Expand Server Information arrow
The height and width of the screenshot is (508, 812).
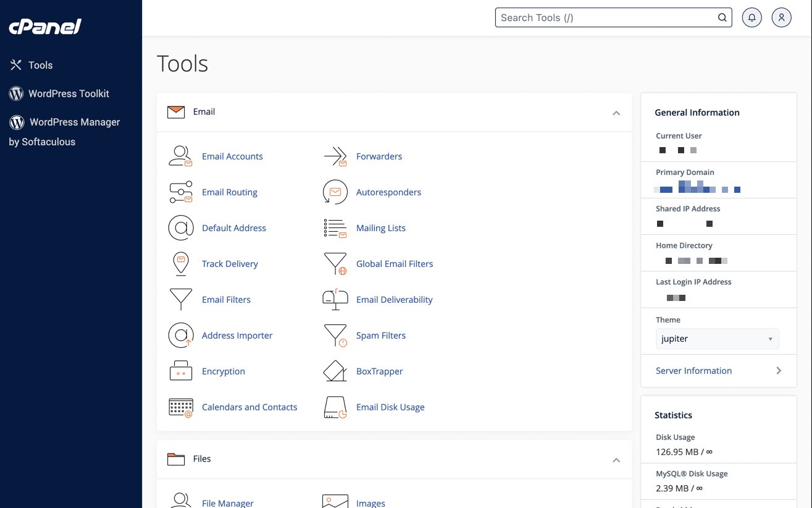coord(779,371)
